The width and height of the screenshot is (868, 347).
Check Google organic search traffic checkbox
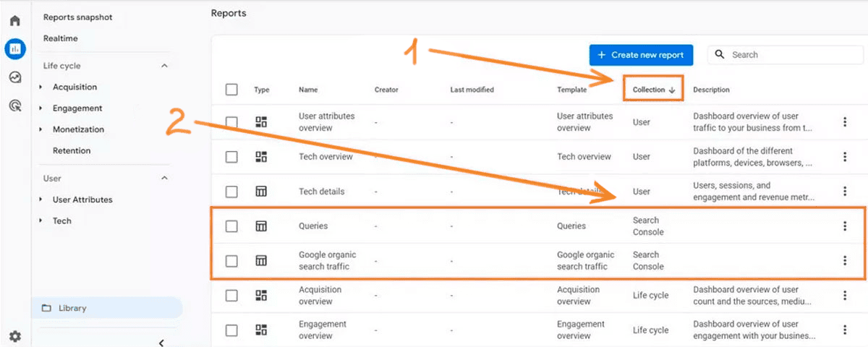click(231, 261)
